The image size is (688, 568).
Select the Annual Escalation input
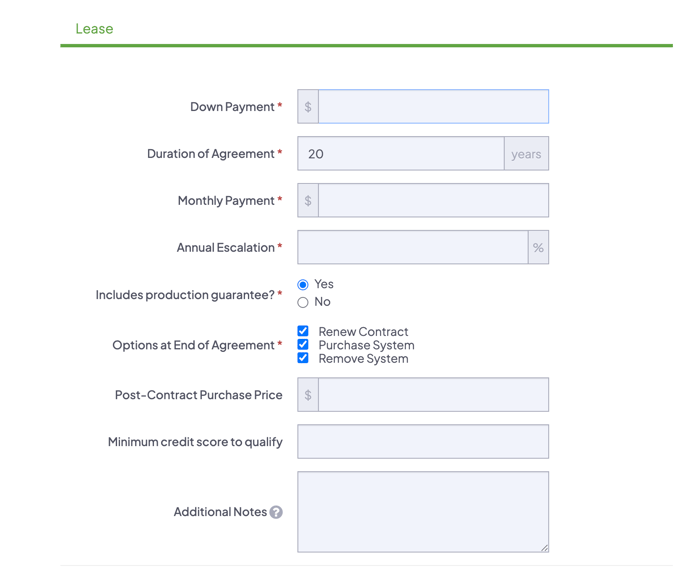click(412, 248)
